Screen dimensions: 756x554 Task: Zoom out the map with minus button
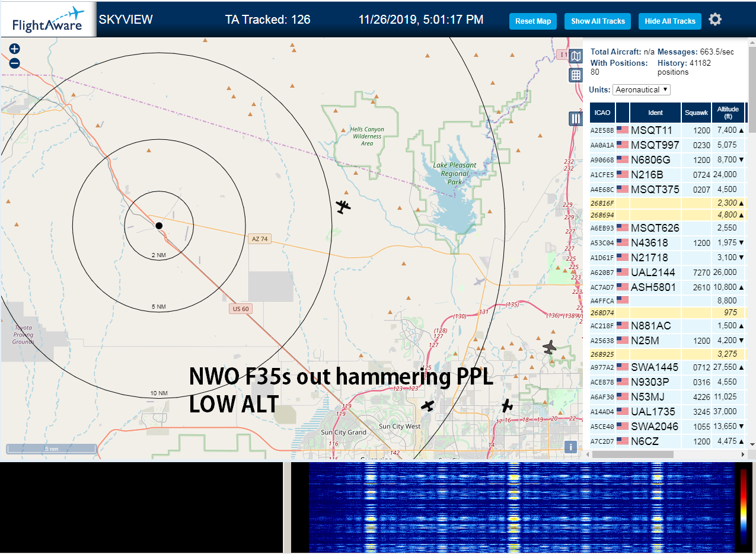click(x=15, y=63)
